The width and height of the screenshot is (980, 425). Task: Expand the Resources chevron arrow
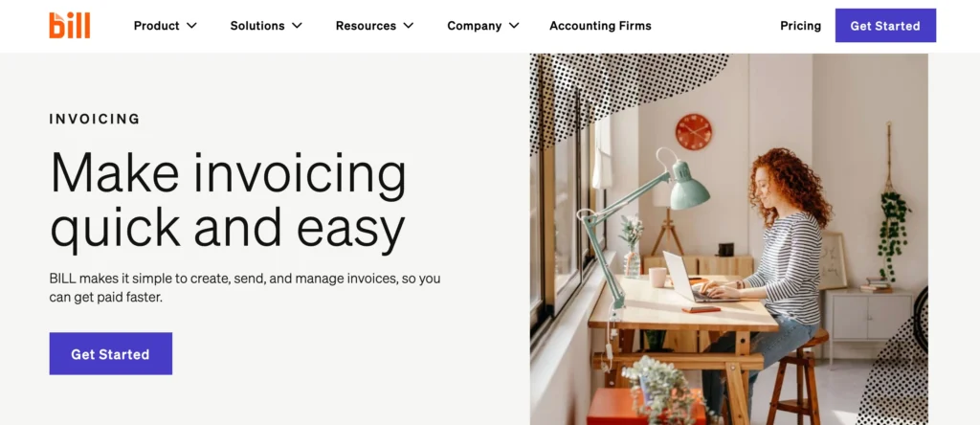[408, 26]
